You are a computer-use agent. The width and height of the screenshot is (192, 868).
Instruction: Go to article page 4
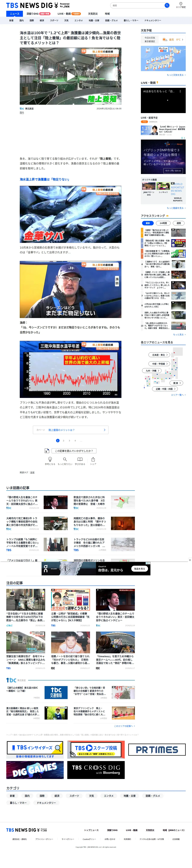tap(75, 441)
